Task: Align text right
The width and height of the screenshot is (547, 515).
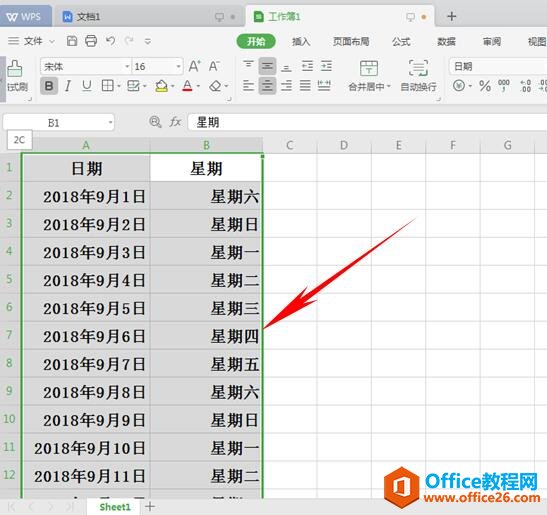Action: point(286,85)
